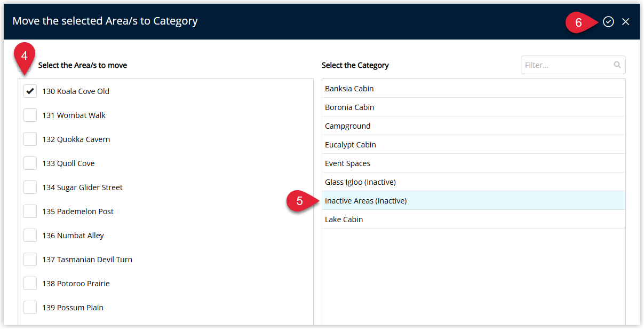The height and width of the screenshot is (329, 644).
Task: Choose Lake Cabin category
Action: point(473,220)
